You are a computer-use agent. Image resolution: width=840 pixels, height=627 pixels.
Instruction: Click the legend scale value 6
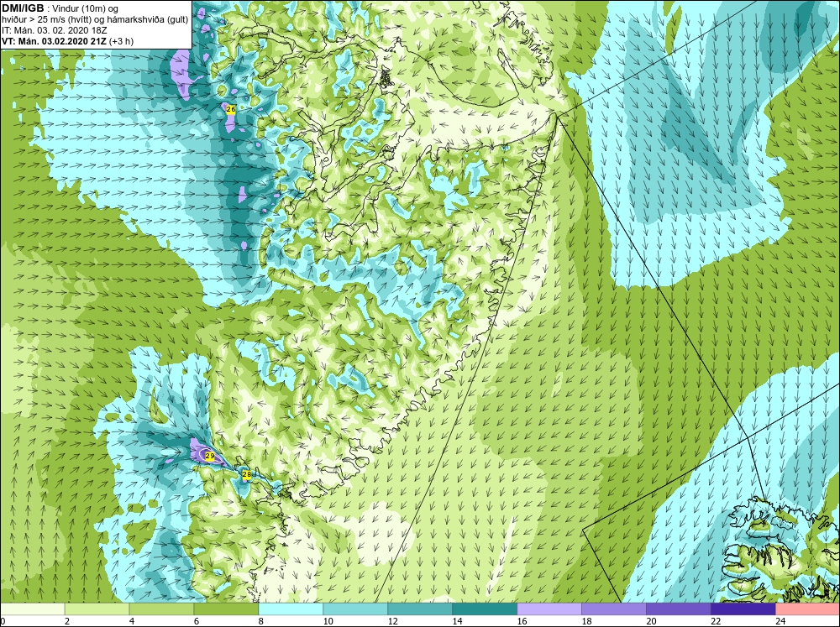(x=197, y=621)
